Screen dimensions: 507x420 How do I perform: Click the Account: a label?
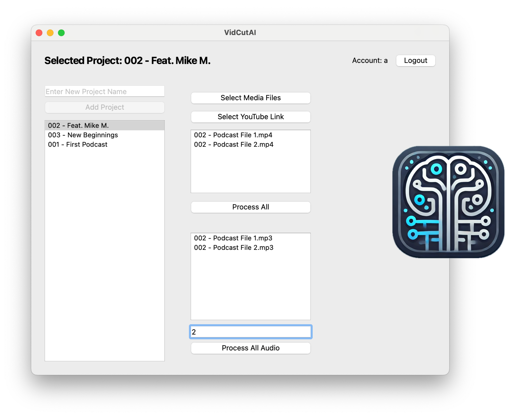tap(370, 61)
